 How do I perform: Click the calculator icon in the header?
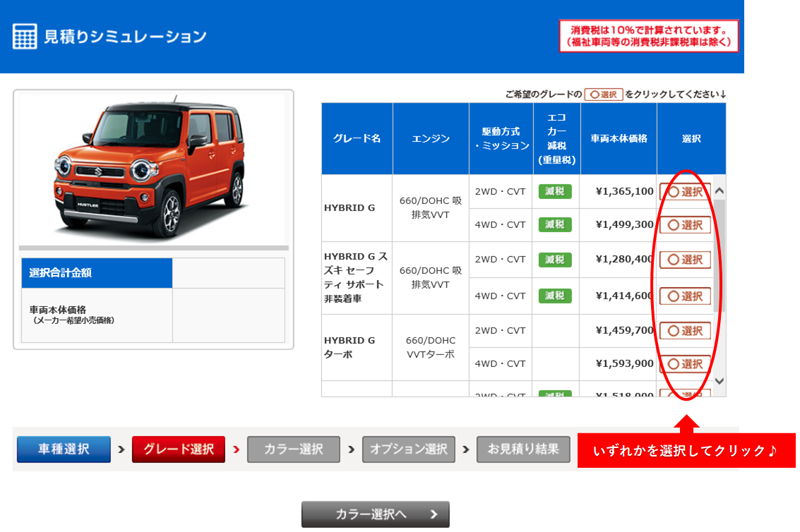tap(25, 36)
